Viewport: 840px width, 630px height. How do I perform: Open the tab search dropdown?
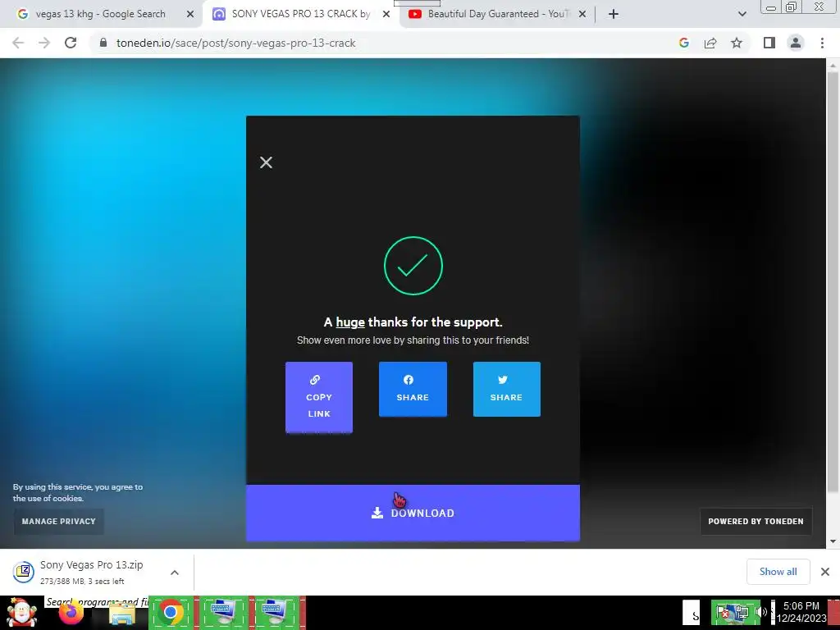(x=742, y=15)
